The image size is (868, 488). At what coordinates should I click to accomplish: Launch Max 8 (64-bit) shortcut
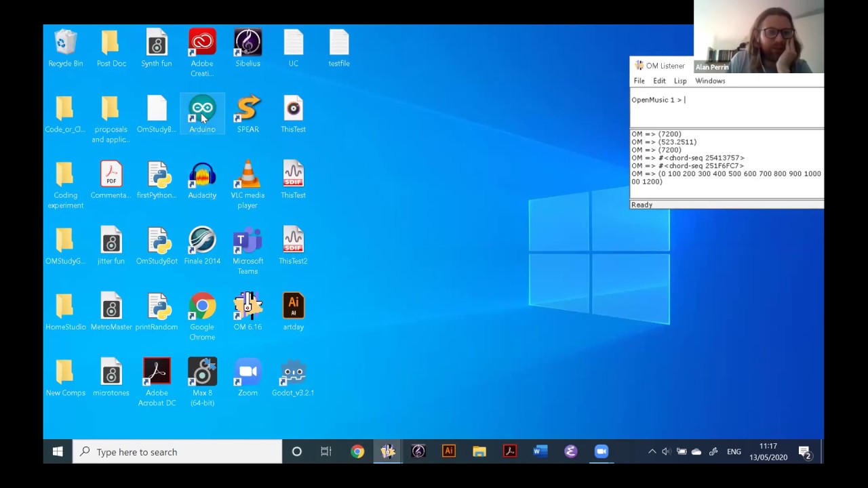coord(202,382)
